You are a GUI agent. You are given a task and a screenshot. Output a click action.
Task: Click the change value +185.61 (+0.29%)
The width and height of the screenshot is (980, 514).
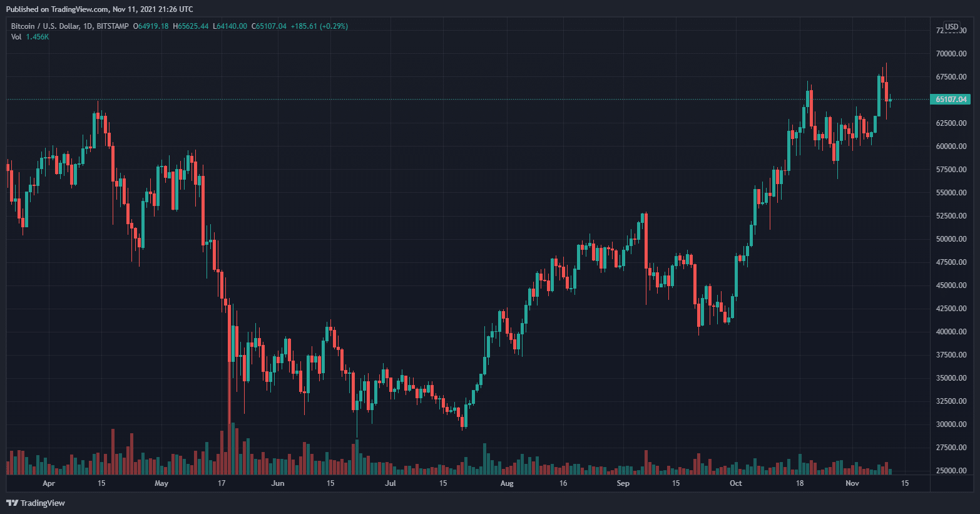coord(319,26)
